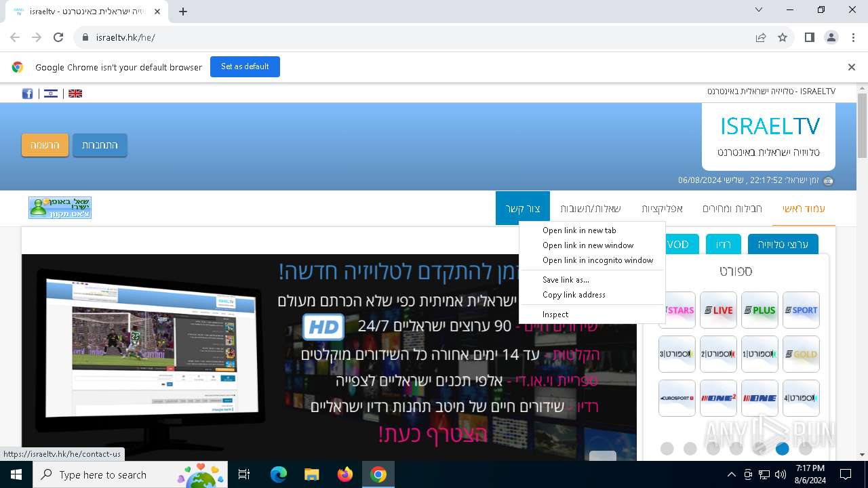The height and width of the screenshot is (488, 868).
Task: Open the 5 PLUS channel tile
Action: pos(759,310)
